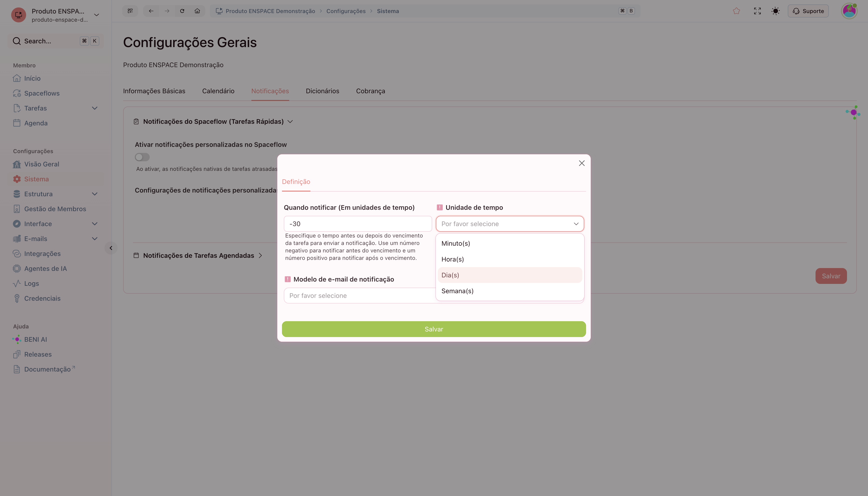
Task: Expand Notificações de Tarefas Agendadas section
Action: pyautogui.click(x=198, y=255)
